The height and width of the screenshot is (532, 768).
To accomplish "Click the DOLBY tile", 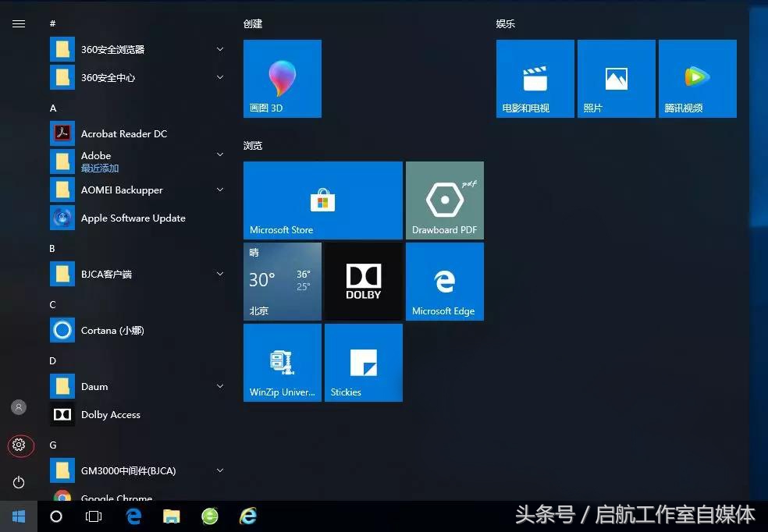I will (363, 281).
